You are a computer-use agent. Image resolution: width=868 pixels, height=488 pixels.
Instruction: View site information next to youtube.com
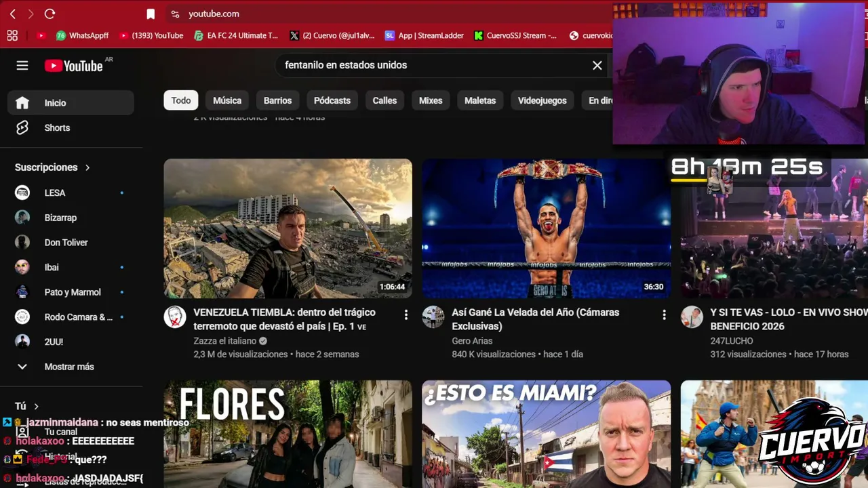coord(175,14)
